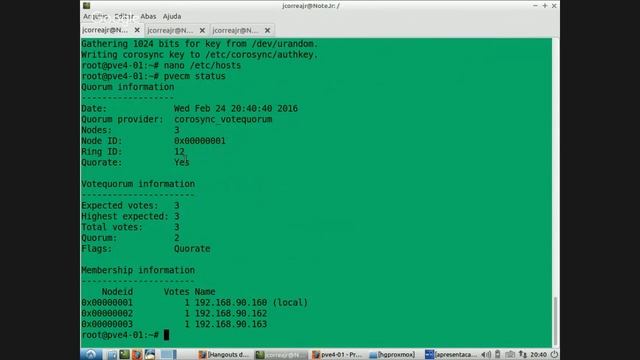Click the 'Votequorum information' heading
The width and height of the screenshot is (640, 360).
click(138, 184)
